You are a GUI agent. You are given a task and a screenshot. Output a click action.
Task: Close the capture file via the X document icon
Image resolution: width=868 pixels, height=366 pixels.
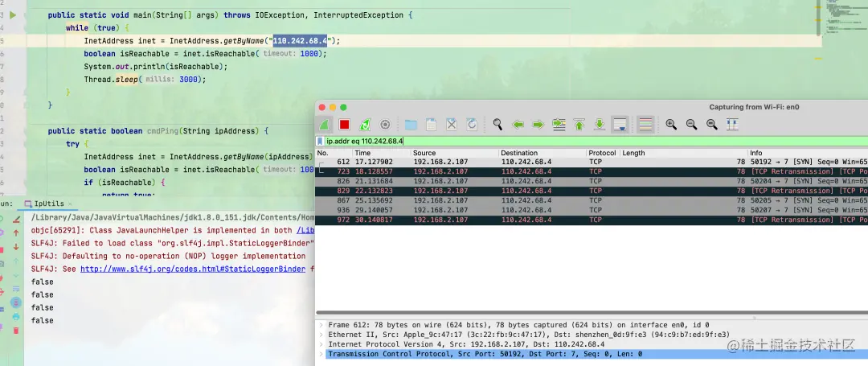[452, 125]
